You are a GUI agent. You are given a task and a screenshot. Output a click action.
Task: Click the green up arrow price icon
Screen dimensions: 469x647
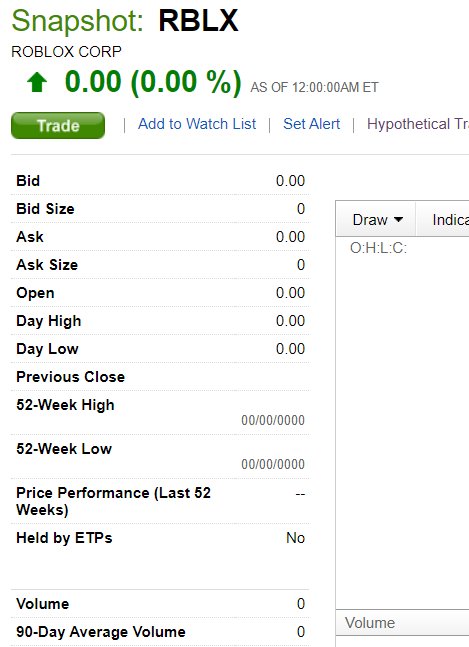(x=37, y=82)
